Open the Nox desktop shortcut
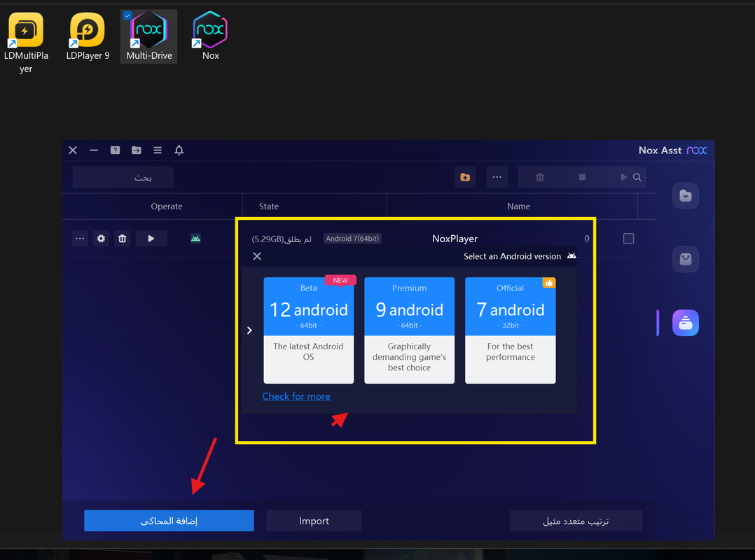 (210, 37)
